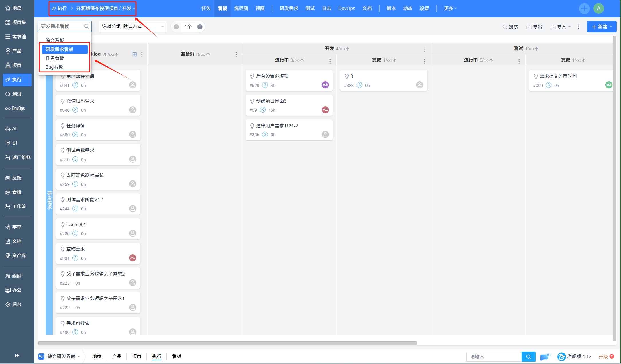621x364 pixels.
Task: Click the blue plus circle in header
Action: 584,8
